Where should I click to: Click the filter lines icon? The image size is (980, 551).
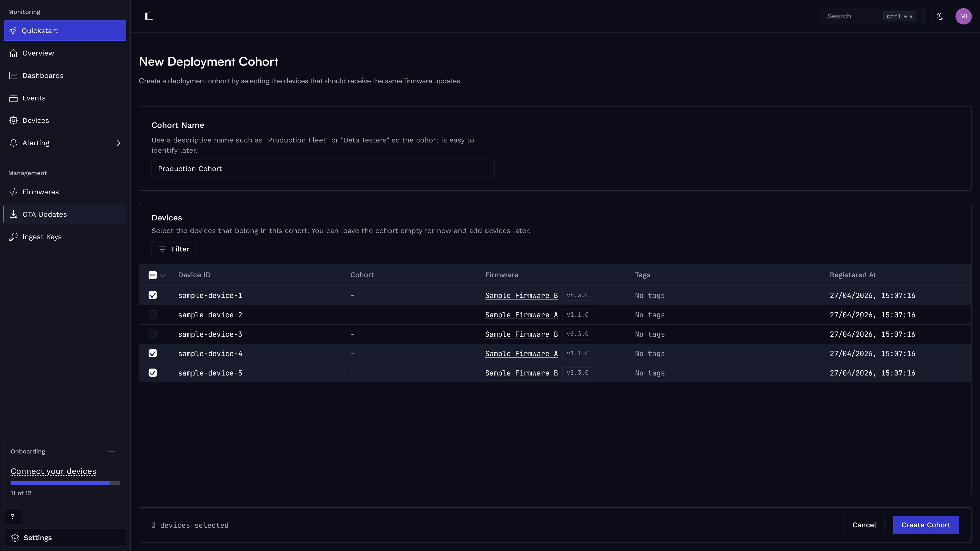tap(163, 249)
